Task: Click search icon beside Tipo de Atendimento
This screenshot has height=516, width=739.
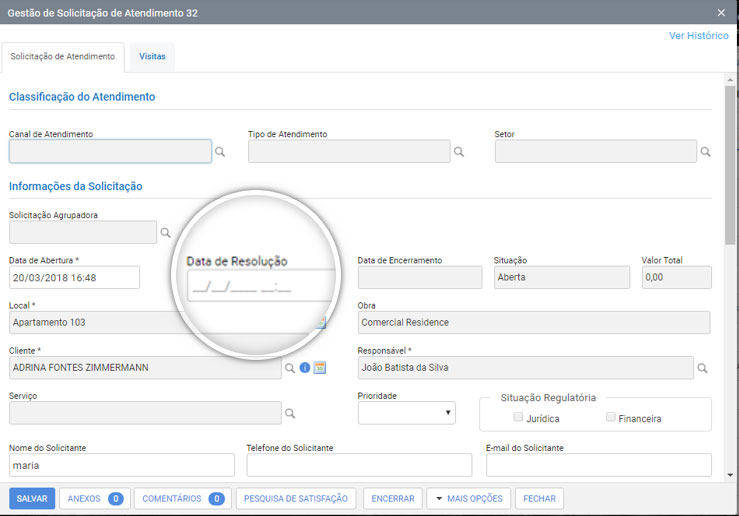Action: [459, 152]
